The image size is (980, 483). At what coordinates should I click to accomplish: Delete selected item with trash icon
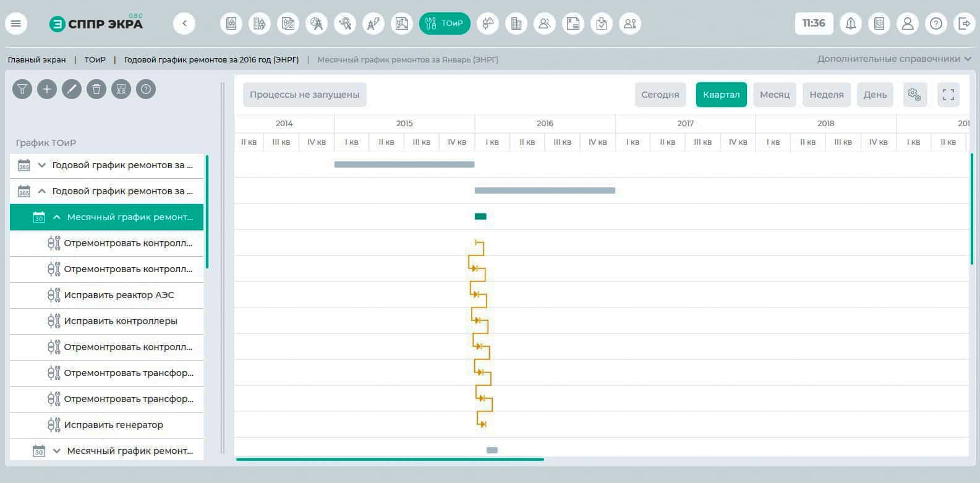[x=96, y=89]
